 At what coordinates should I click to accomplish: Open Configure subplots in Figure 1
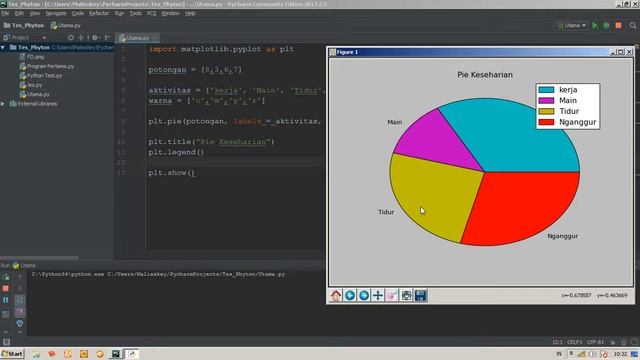pyautogui.click(x=406, y=295)
